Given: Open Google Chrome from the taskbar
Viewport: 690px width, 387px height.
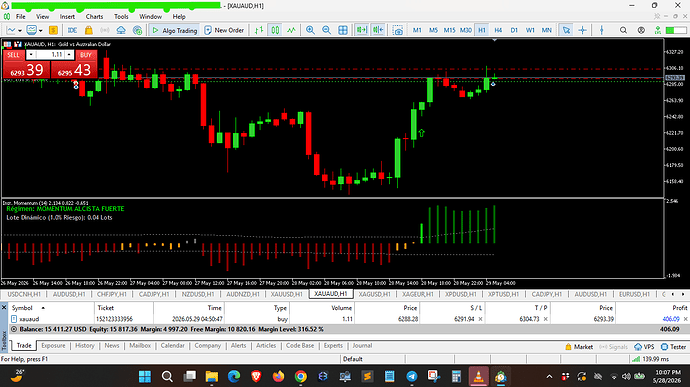Looking at the screenshot, I should point(301,376).
